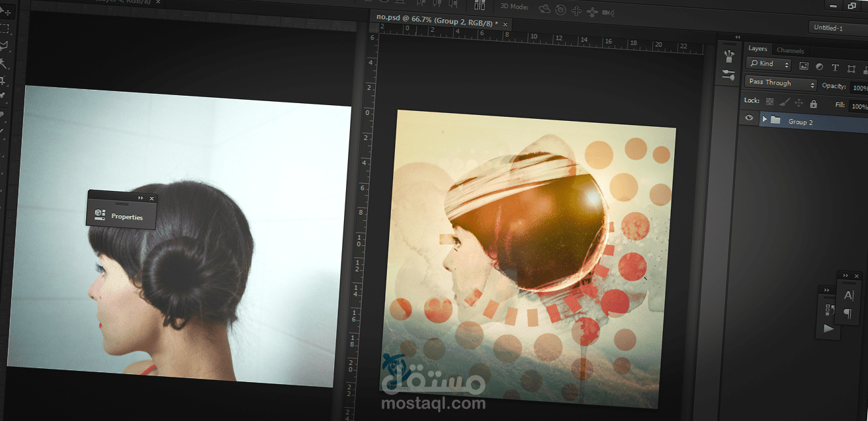Restore down the Photoshop window
The width and height of the screenshot is (868, 421).
(852, 6)
